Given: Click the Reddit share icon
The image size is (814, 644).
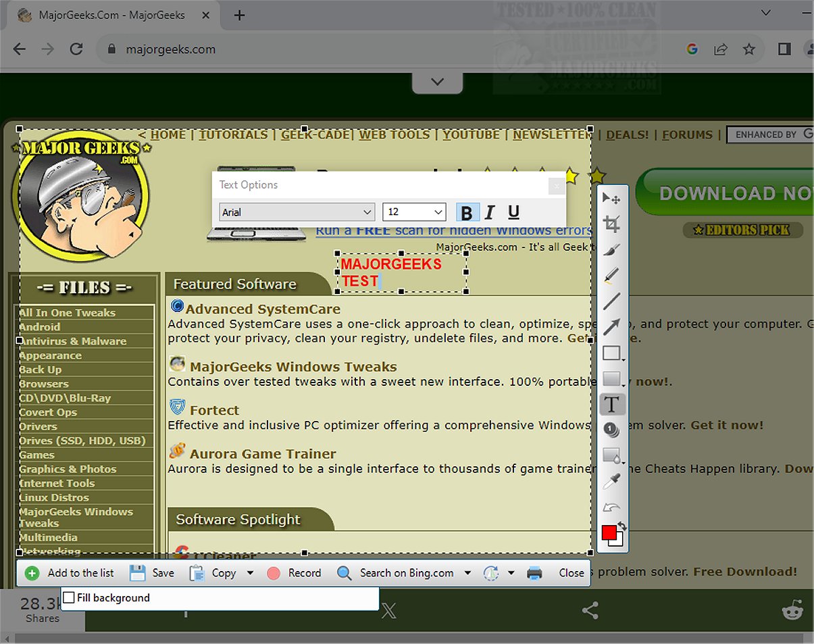Looking at the screenshot, I should point(793,610).
